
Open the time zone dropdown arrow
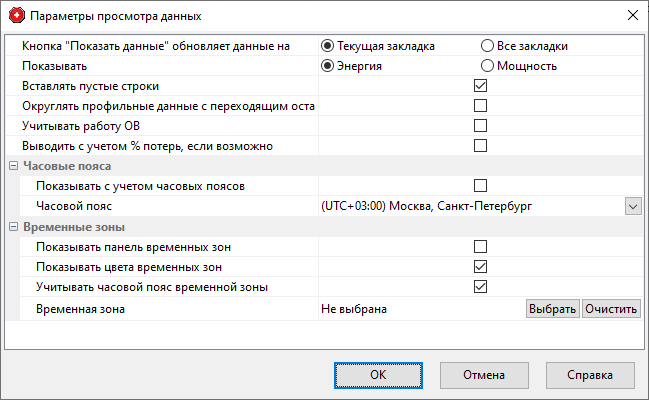click(x=632, y=206)
